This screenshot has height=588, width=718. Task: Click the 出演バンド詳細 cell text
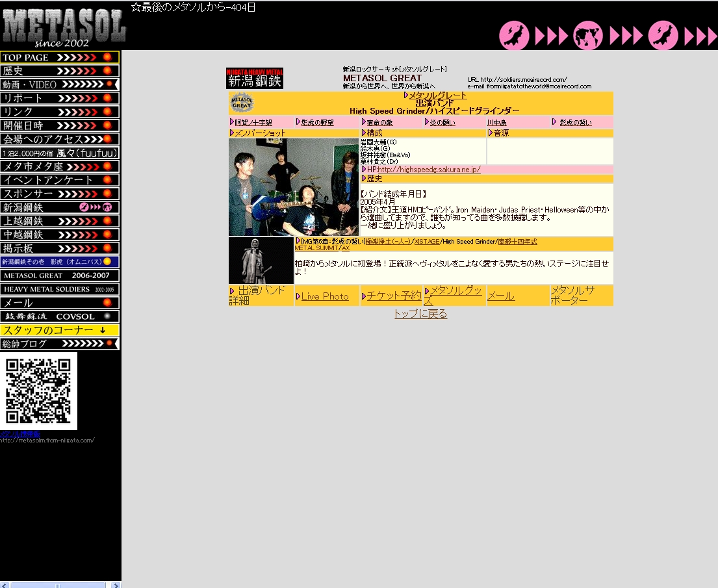[x=257, y=296]
